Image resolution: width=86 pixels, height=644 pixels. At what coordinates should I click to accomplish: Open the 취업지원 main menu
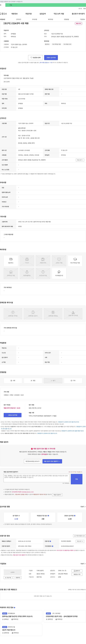pos(29,14)
